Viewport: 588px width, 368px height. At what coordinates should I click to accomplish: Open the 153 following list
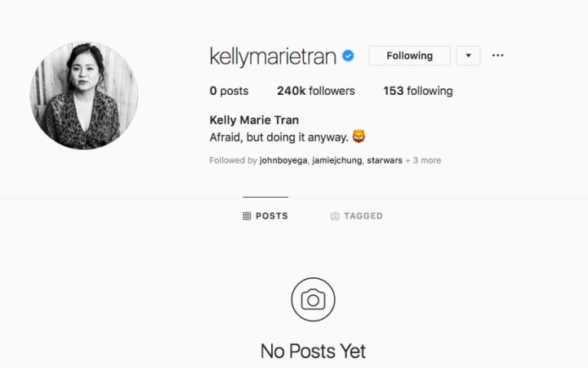pos(418,91)
